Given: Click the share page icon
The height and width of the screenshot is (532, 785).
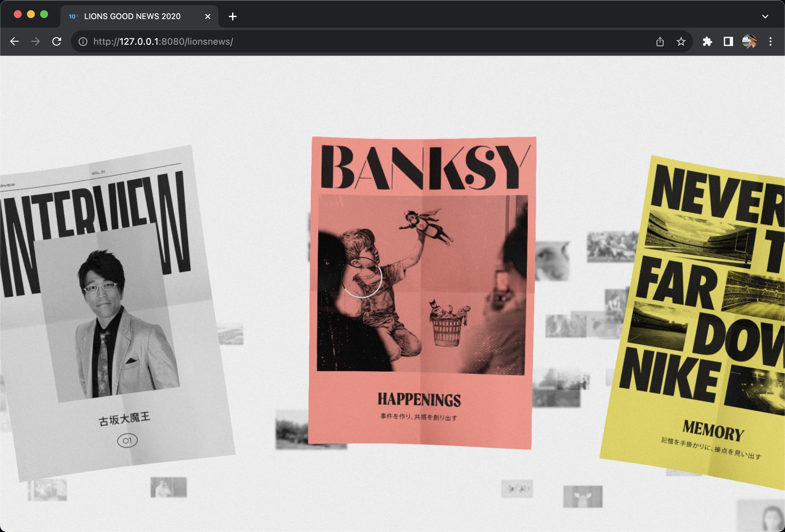Looking at the screenshot, I should click(x=660, y=41).
